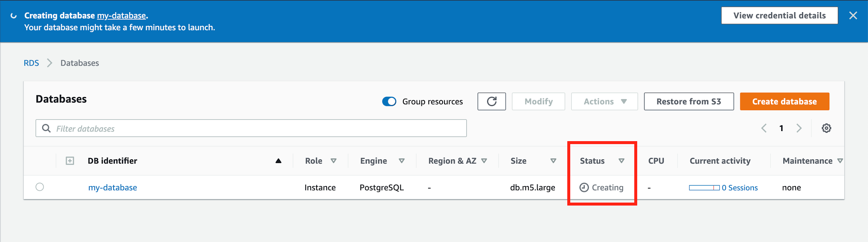Screen dimensions: 868x242
Task: Click the Databases breadcrumb text
Action: pyautogui.click(x=80, y=63)
